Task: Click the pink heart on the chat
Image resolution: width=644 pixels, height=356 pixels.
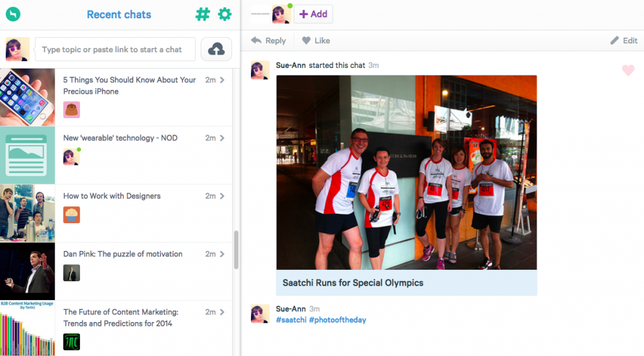Action: (x=628, y=70)
